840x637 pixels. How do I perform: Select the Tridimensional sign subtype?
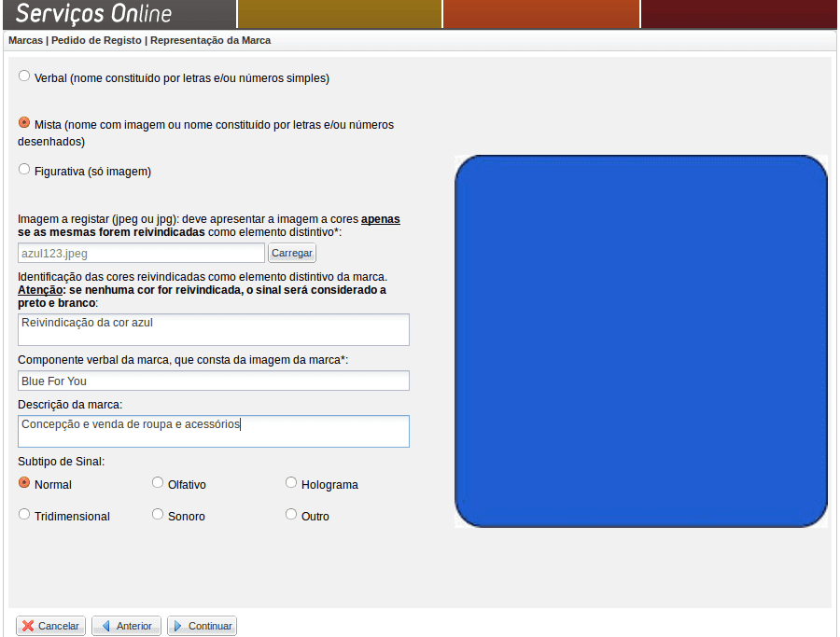(24, 515)
